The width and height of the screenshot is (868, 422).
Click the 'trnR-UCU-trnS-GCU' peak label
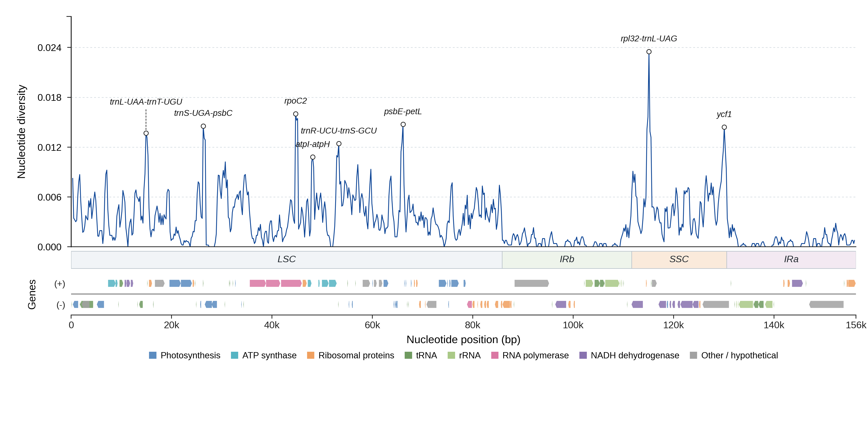[x=339, y=131]
